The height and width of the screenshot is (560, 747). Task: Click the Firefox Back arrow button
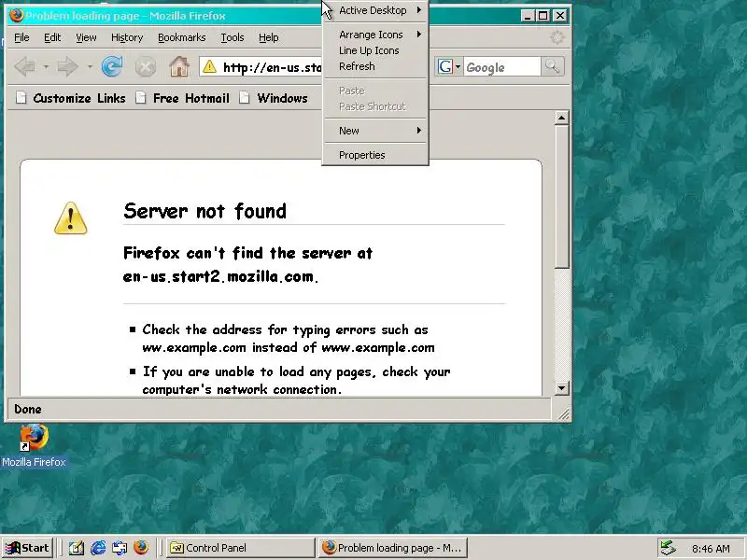(x=25, y=66)
